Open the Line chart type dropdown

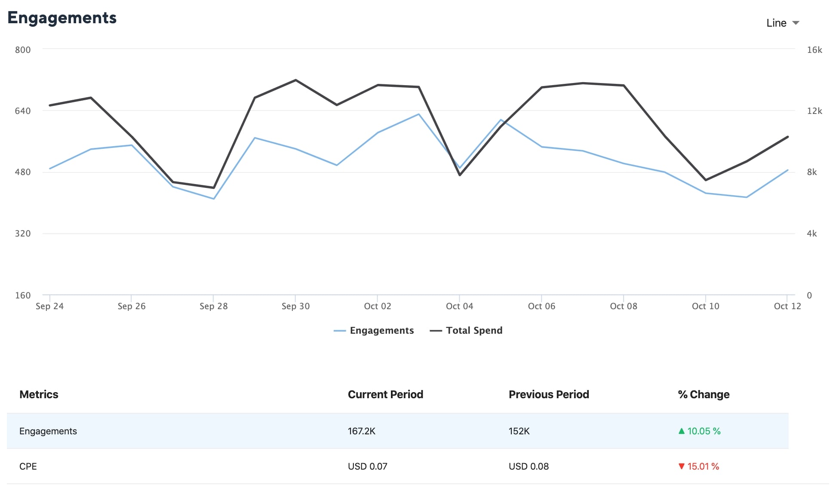click(x=777, y=23)
